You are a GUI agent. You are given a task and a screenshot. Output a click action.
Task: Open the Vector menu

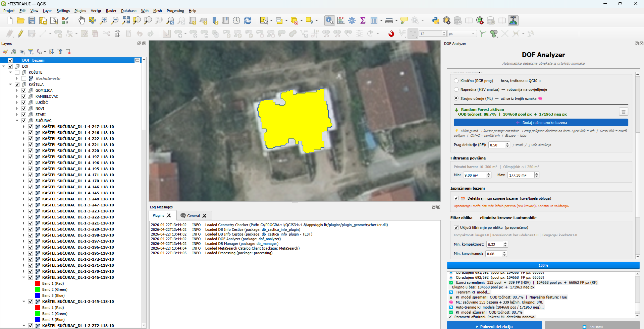[96, 11]
